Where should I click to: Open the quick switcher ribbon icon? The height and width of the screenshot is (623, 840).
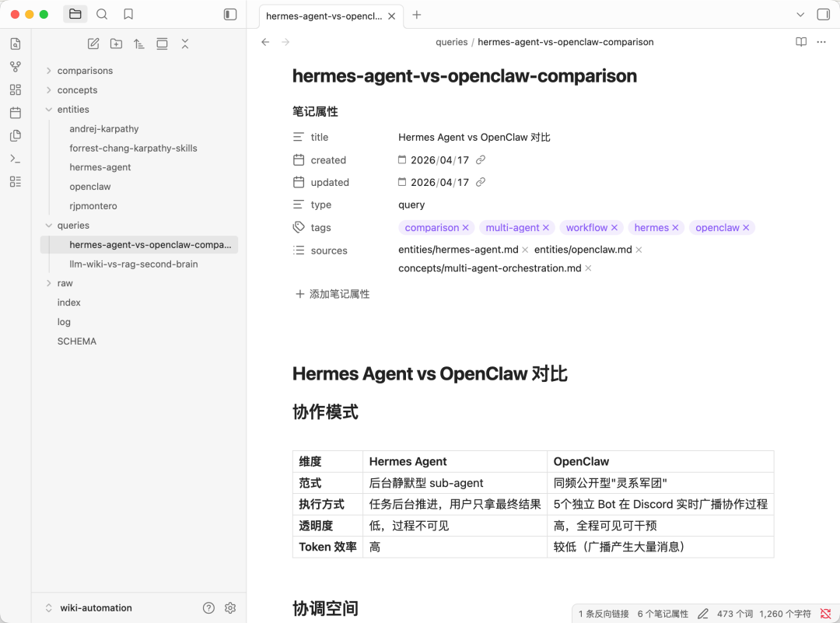pos(16,44)
